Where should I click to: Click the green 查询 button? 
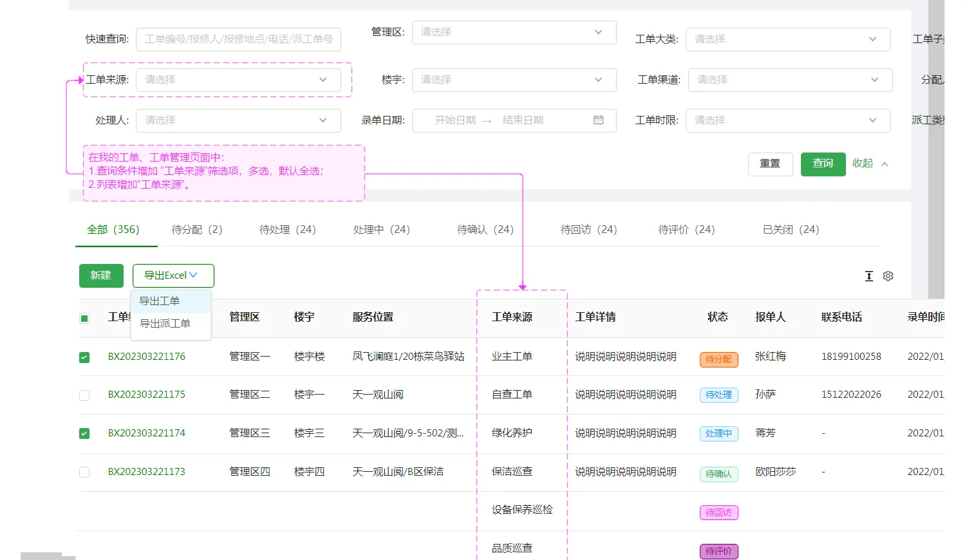click(x=823, y=164)
